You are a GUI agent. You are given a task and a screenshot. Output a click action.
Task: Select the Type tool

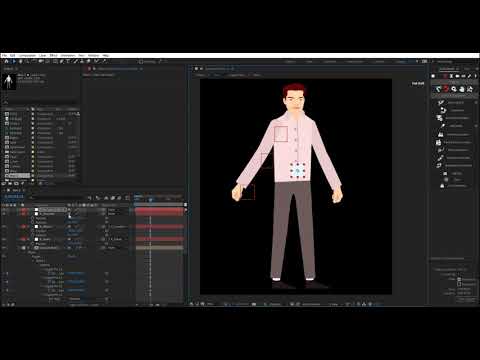click(x=68, y=61)
